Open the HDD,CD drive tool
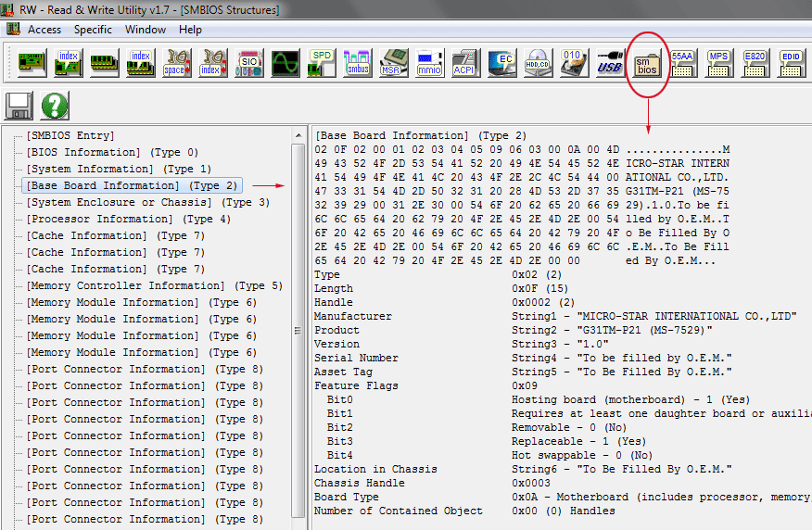Image resolution: width=812 pixels, height=530 pixels. pyautogui.click(x=538, y=63)
